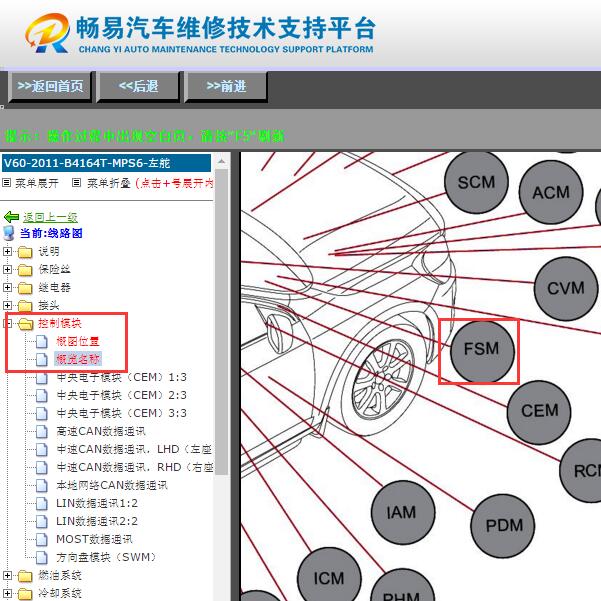Click the ACM module circle
This screenshot has width=601, height=601.
tap(551, 192)
